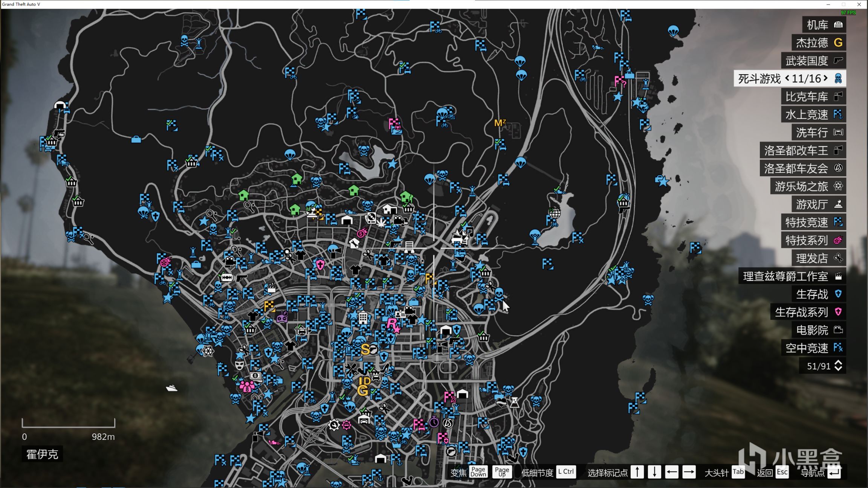Toggle 特技系列 stunt series blips

click(813, 240)
